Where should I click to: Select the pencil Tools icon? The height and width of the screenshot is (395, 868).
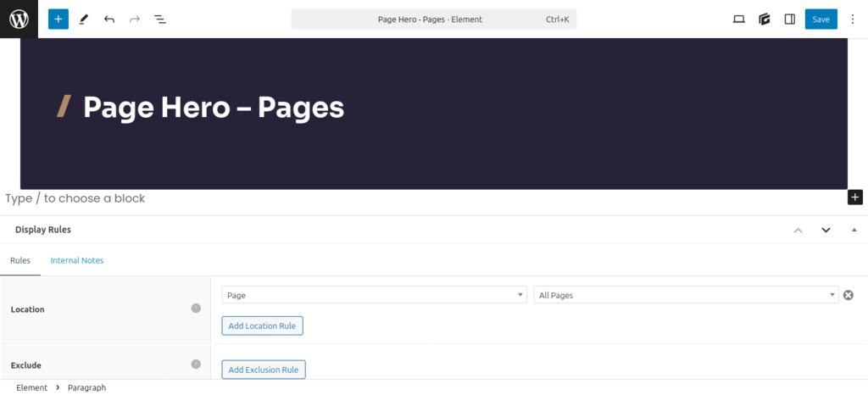[84, 19]
